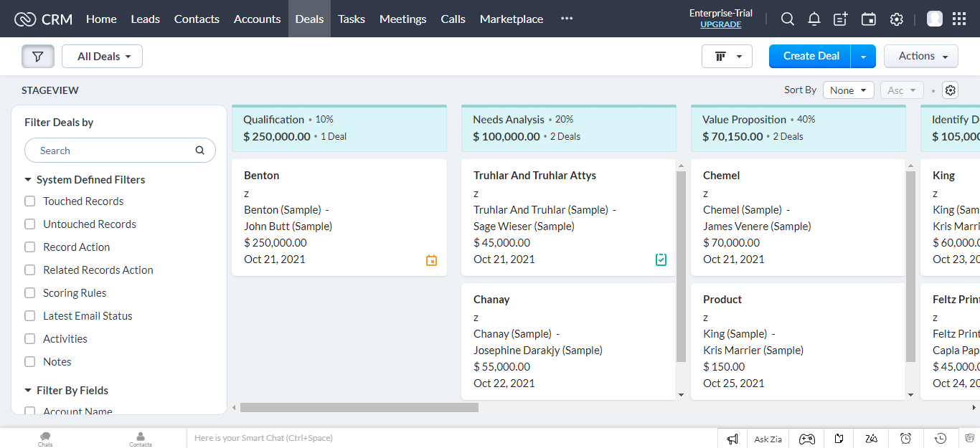This screenshot has width=980, height=448.
Task: Expand the Sort By None dropdown
Action: (848, 90)
